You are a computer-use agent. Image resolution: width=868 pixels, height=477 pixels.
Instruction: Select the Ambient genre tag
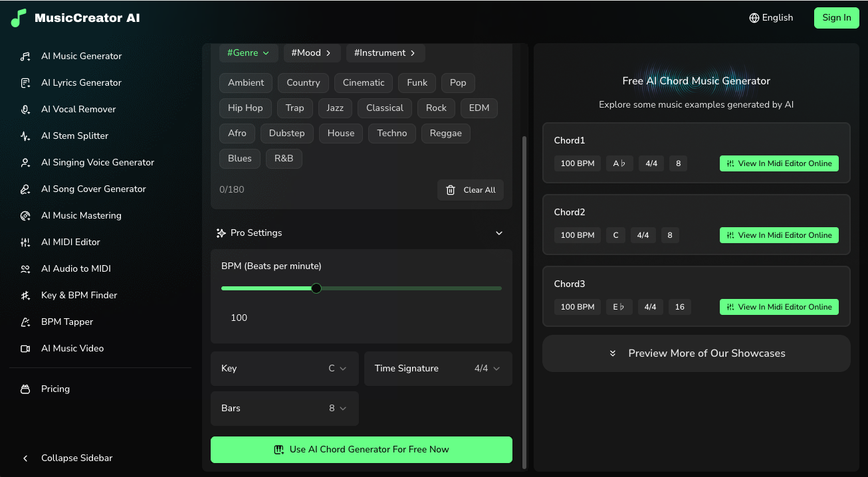pos(245,82)
